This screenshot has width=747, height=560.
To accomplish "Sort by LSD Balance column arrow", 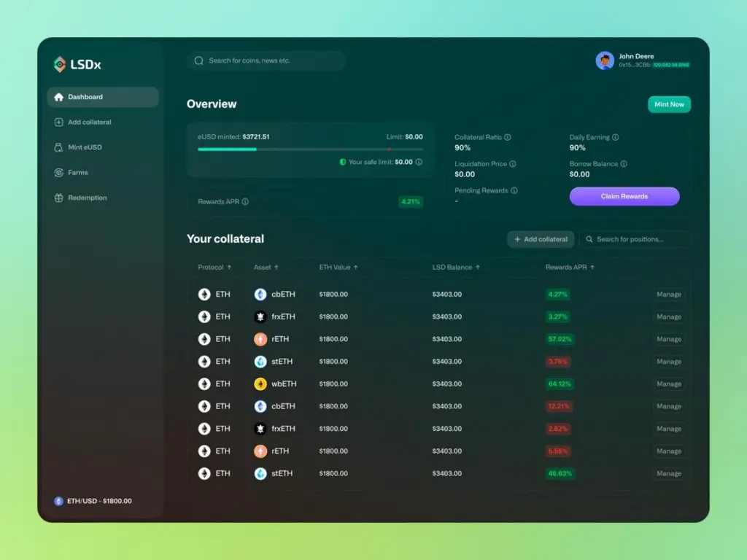I will 478,267.
